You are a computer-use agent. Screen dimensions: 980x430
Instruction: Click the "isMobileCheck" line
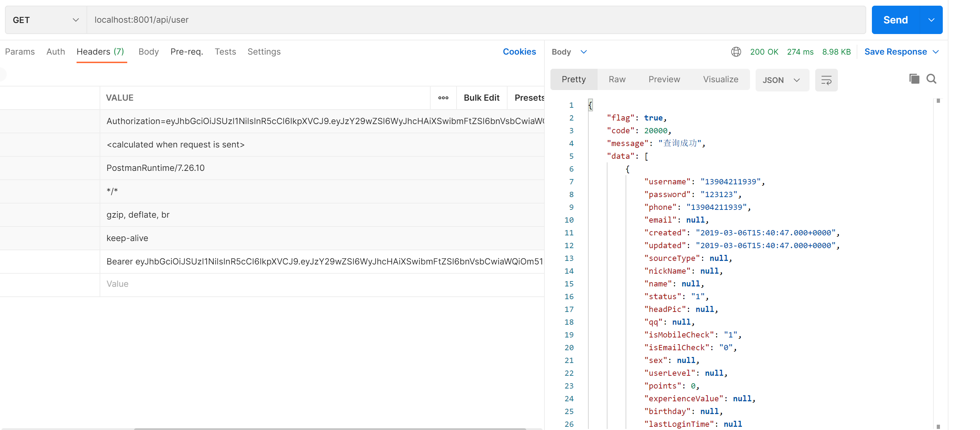693,335
